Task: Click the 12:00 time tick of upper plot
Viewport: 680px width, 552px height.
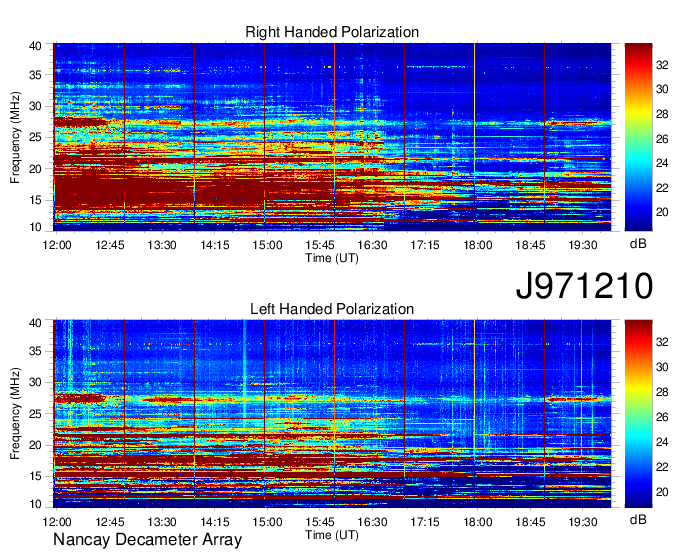Action: pyautogui.click(x=57, y=245)
